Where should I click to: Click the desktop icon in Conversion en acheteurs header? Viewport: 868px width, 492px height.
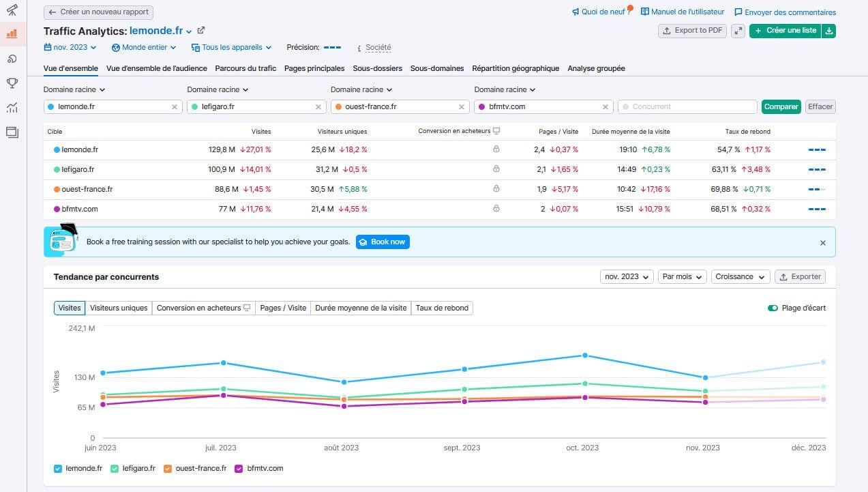tap(496, 131)
